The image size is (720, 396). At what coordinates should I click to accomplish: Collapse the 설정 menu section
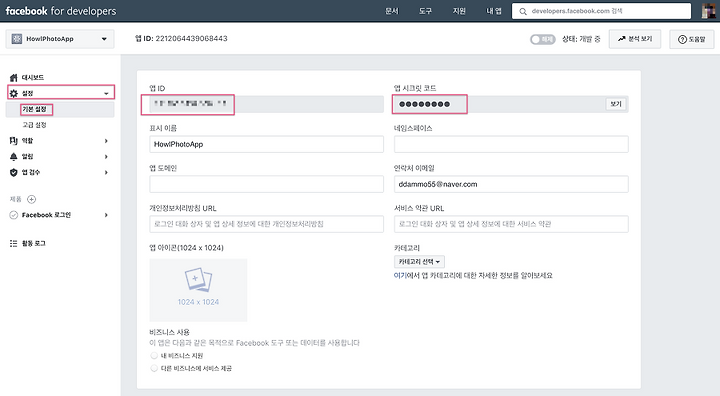[x=106, y=94]
